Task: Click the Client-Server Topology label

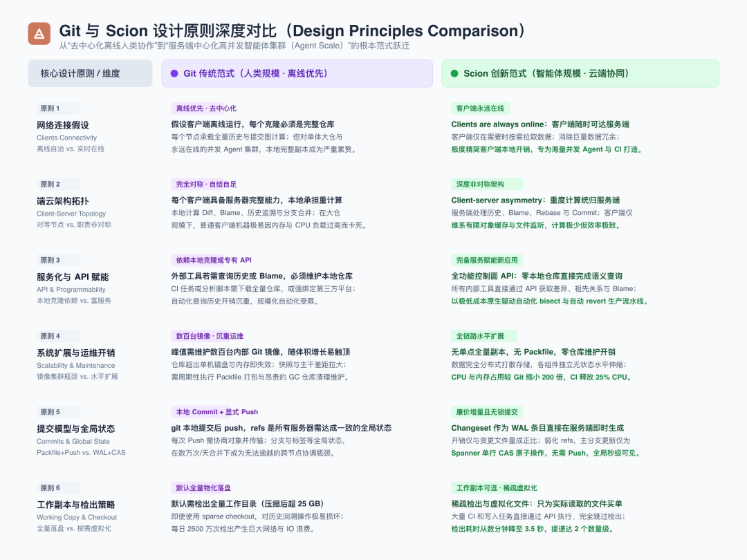Action: click(x=71, y=214)
